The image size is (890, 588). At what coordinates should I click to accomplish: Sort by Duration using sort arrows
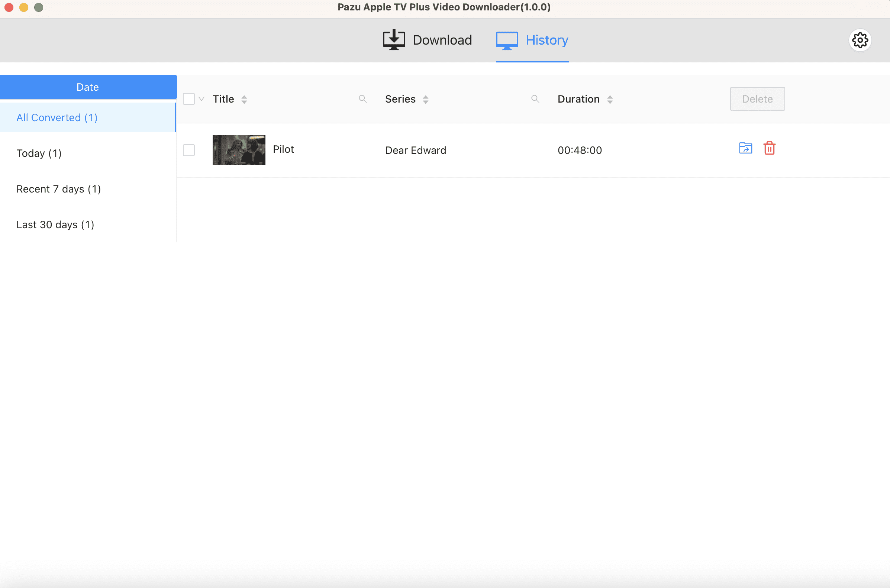(610, 99)
